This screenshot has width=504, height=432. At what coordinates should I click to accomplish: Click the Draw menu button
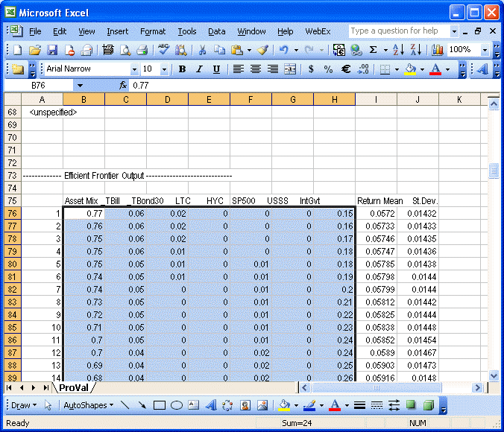click(23, 406)
